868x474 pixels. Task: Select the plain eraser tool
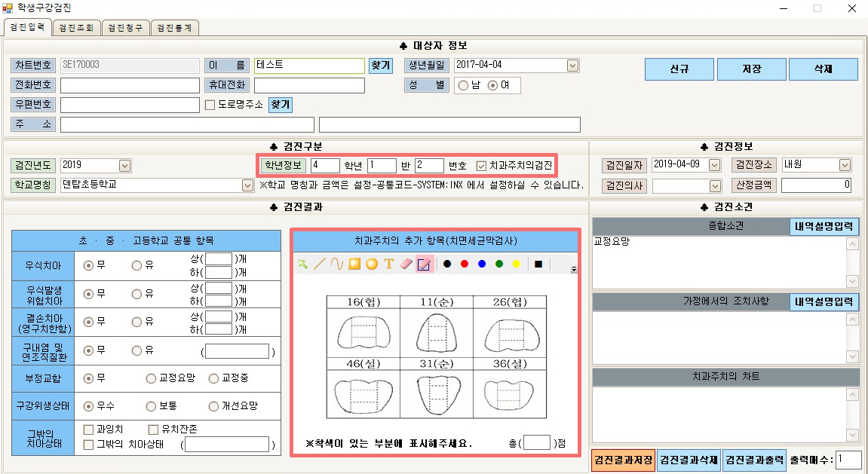coord(406,265)
